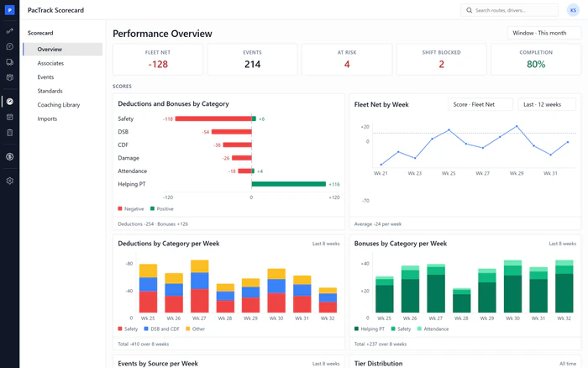Open the Last - 12 weeks dropdown
Image resolution: width=588 pixels, height=368 pixels.
pos(547,104)
